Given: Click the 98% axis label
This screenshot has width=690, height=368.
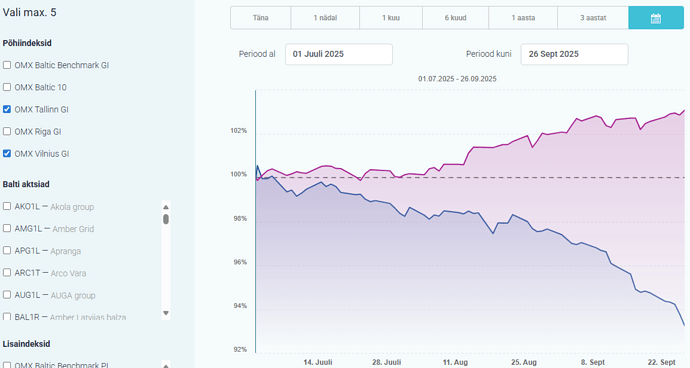Looking at the screenshot, I should point(240,218).
